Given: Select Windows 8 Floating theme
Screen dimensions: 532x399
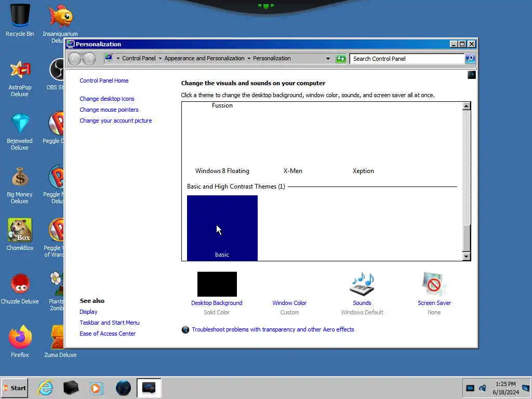Looking at the screenshot, I should (222, 171).
